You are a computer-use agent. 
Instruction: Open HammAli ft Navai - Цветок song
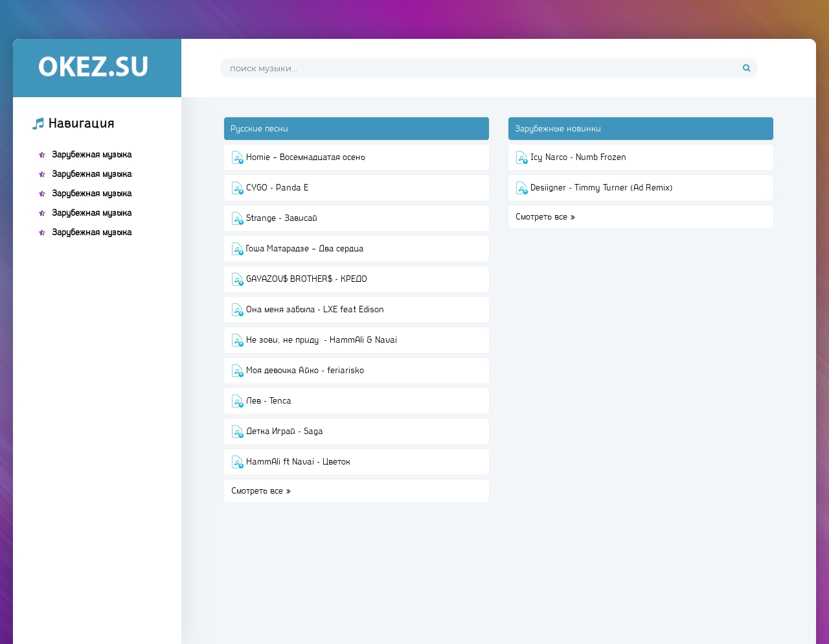coord(298,462)
